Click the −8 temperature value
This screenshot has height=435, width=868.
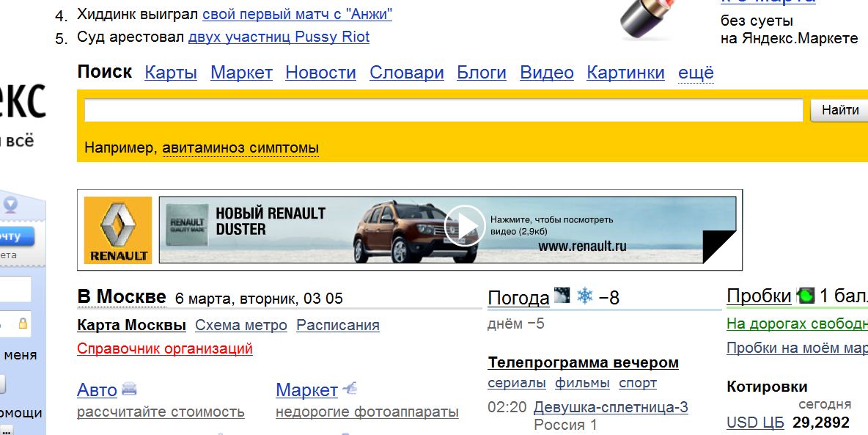[609, 298]
